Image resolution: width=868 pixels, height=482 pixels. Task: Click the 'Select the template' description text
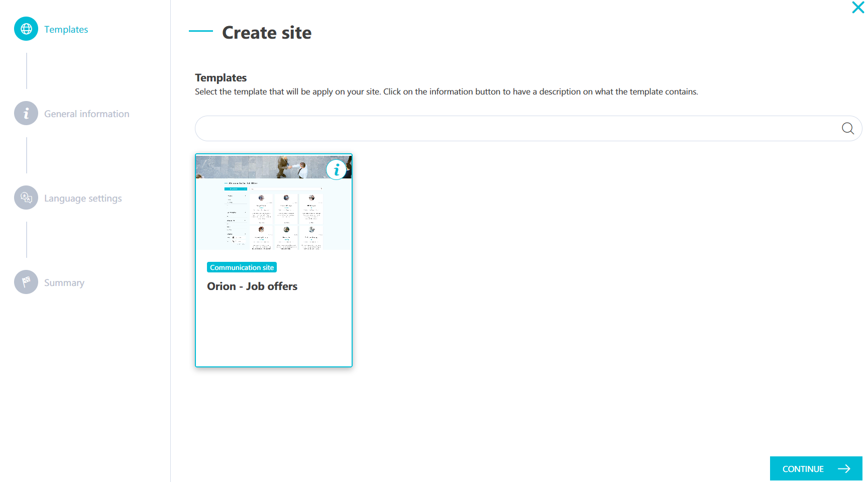click(x=447, y=91)
